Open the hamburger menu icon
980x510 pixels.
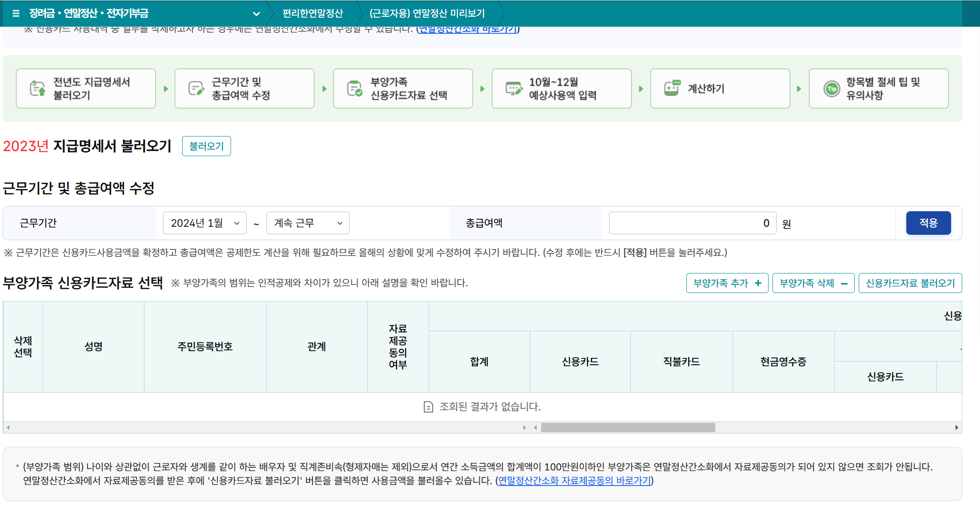(15, 13)
